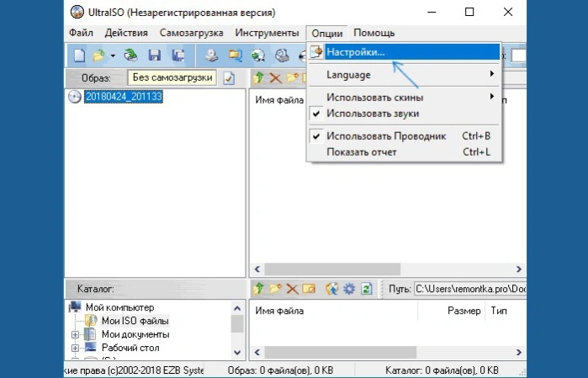Viewport: 588px width, 378px height.
Task: Click the Путь path input field
Action: tap(470, 289)
